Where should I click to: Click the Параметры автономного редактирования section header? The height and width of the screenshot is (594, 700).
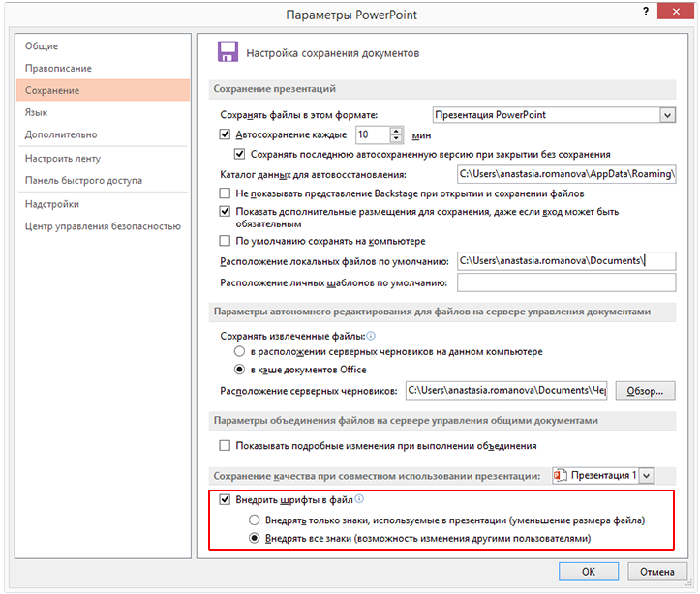441,312
